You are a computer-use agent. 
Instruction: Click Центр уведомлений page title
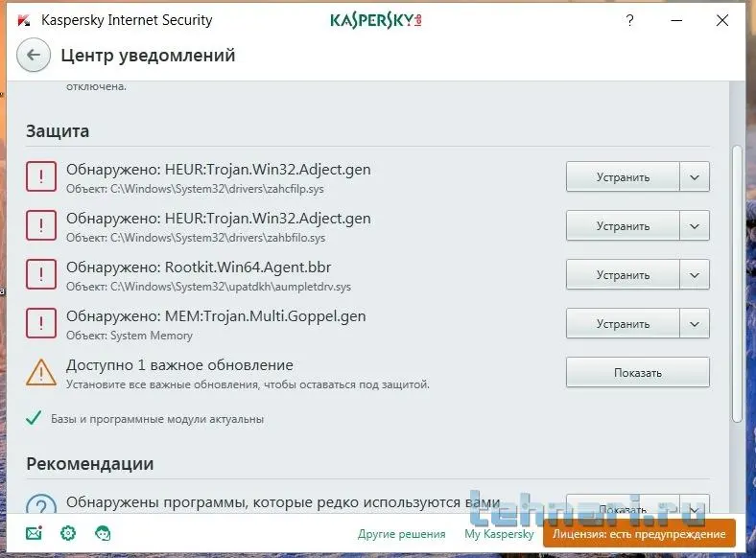[148, 56]
